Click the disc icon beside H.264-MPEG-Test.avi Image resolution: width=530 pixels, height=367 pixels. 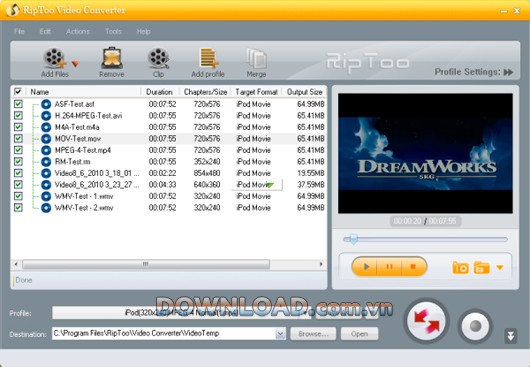(x=46, y=116)
